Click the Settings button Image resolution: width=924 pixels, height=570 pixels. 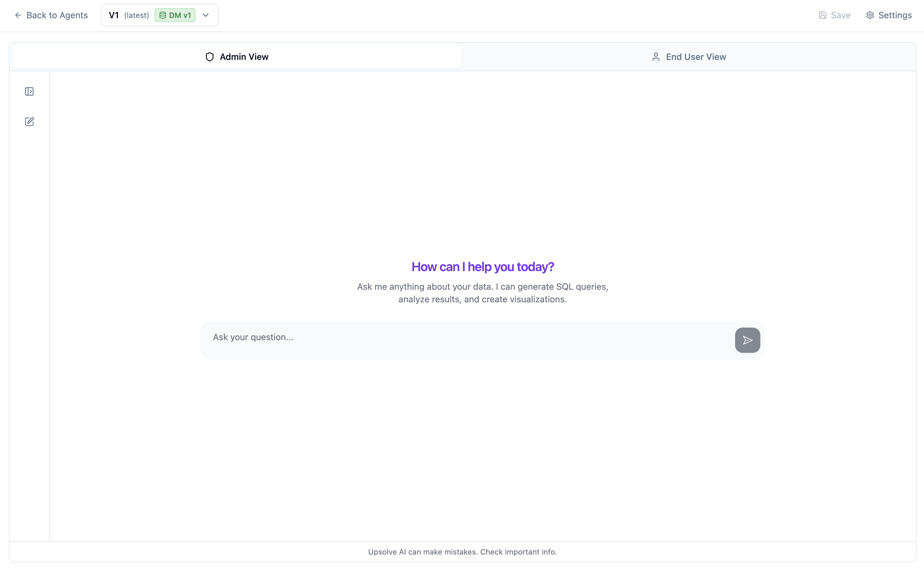[889, 15]
